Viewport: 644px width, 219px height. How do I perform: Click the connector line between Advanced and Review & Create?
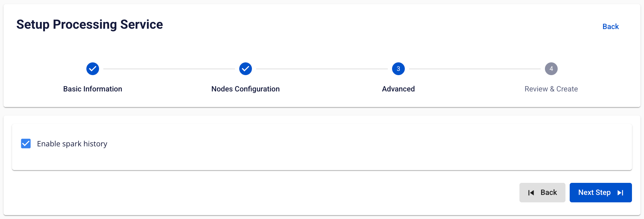475,69
